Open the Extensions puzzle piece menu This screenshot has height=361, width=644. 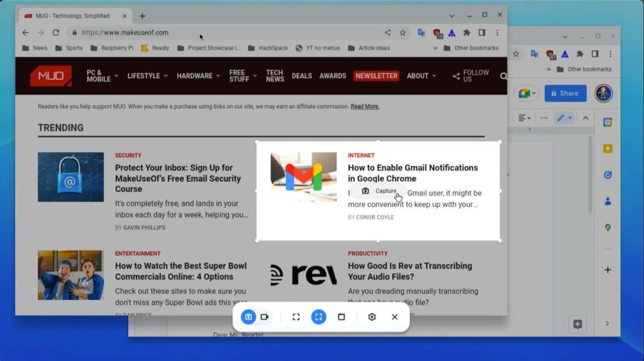click(x=467, y=33)
